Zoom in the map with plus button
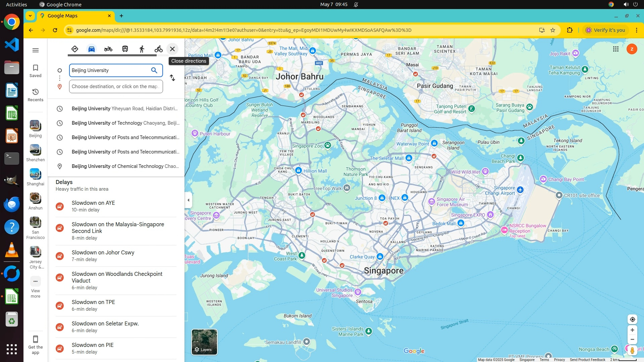The image size is (644, 362). click(632, 330)
